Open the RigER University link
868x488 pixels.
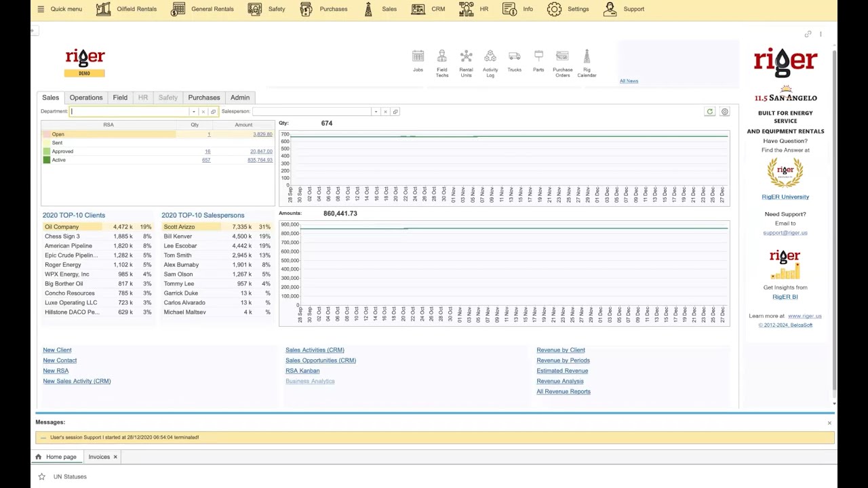tap(785, 197)
